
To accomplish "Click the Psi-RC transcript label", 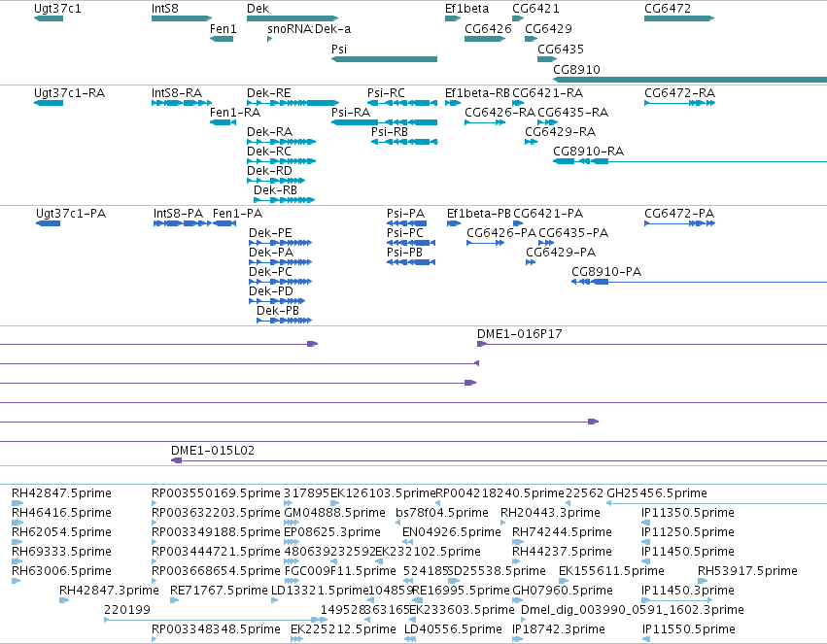I will [x=386, y=93].
